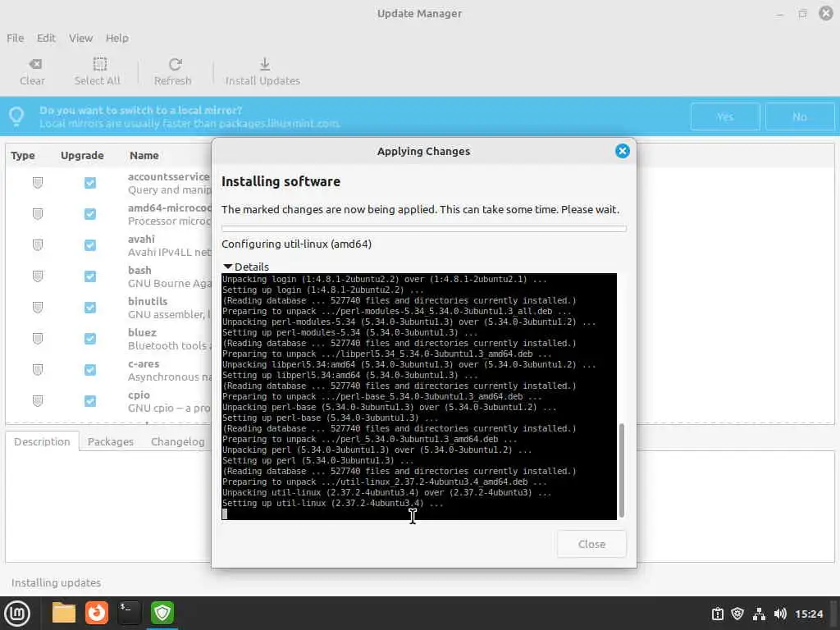
Task: Click the shield type icon for avahi
Action: (x=38, y=245)
